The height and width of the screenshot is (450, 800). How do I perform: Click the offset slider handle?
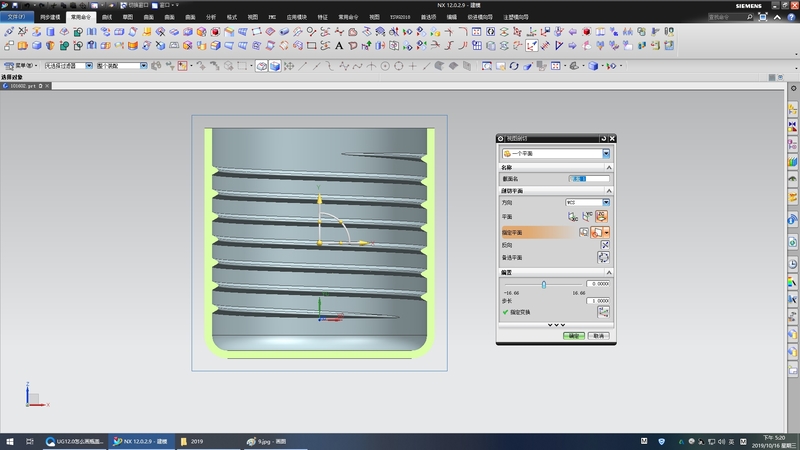(x=544, y=284)
